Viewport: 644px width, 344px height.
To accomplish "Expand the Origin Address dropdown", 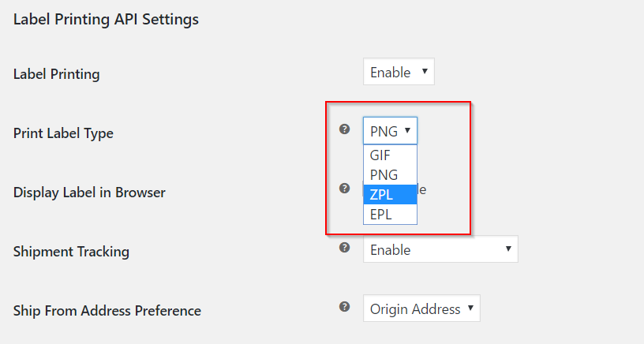I will tap(421, 309).
